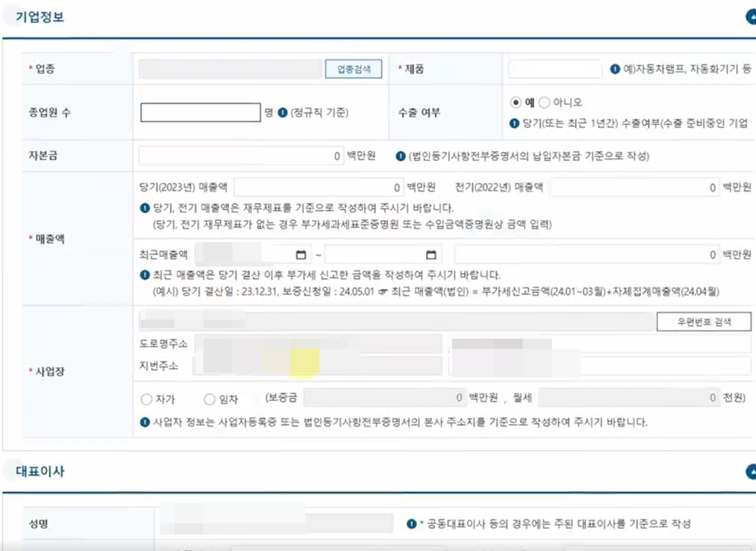Viewport: 756px width, 551px height.
Task: Select 아니오 for 수출 여부
Action: [x=545, y=103]
